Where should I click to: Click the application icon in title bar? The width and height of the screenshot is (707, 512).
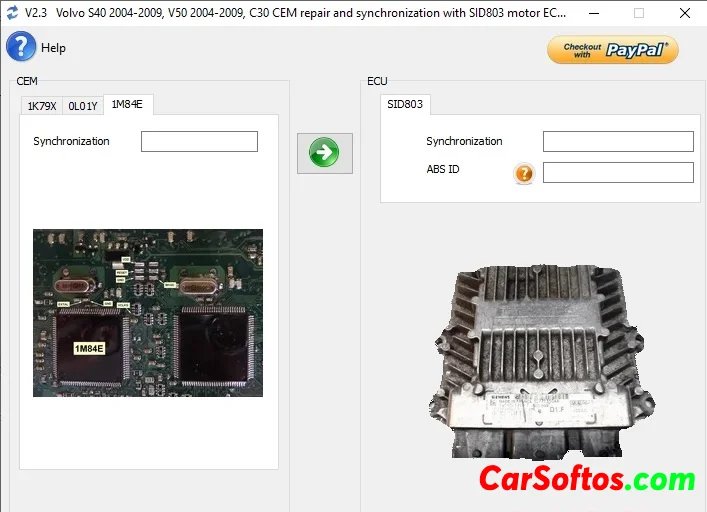coord(11,13)
